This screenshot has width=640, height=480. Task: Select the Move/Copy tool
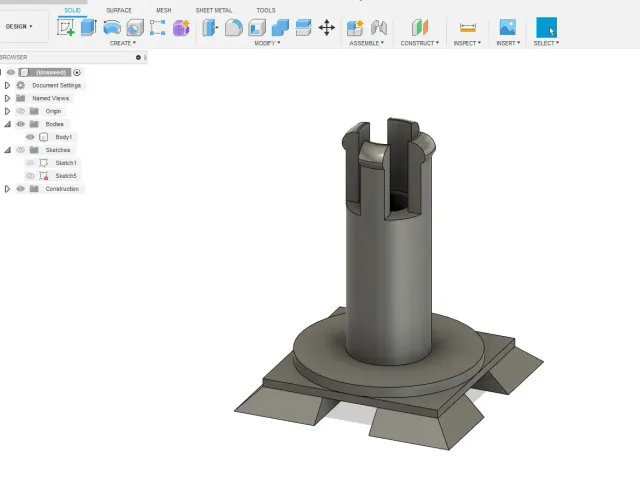coord(327,28)
